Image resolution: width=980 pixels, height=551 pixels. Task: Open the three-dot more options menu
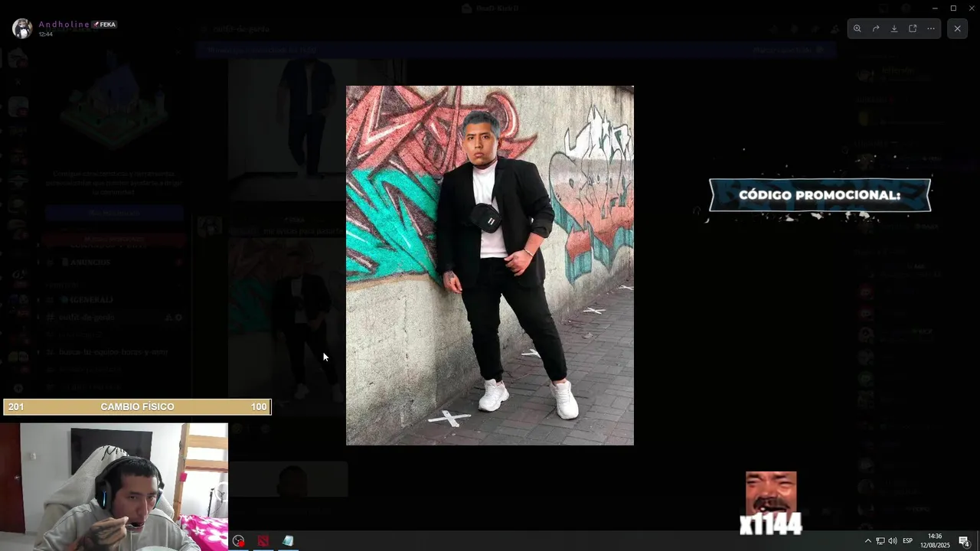click(x=931, y=28)
